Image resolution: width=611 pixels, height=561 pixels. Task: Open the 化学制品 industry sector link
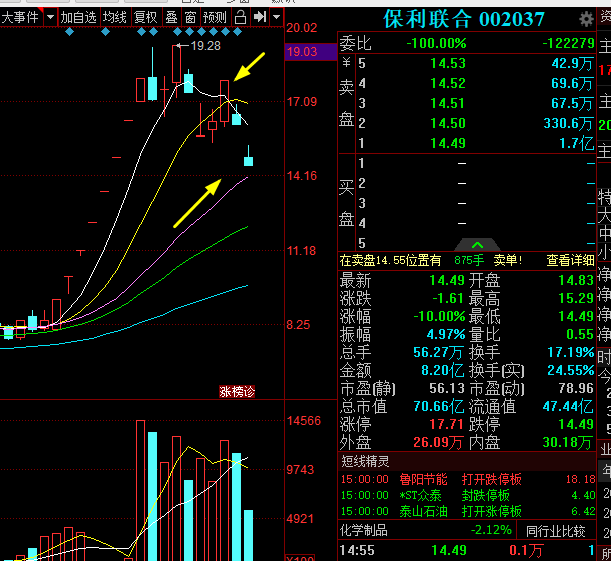(364, 530)
